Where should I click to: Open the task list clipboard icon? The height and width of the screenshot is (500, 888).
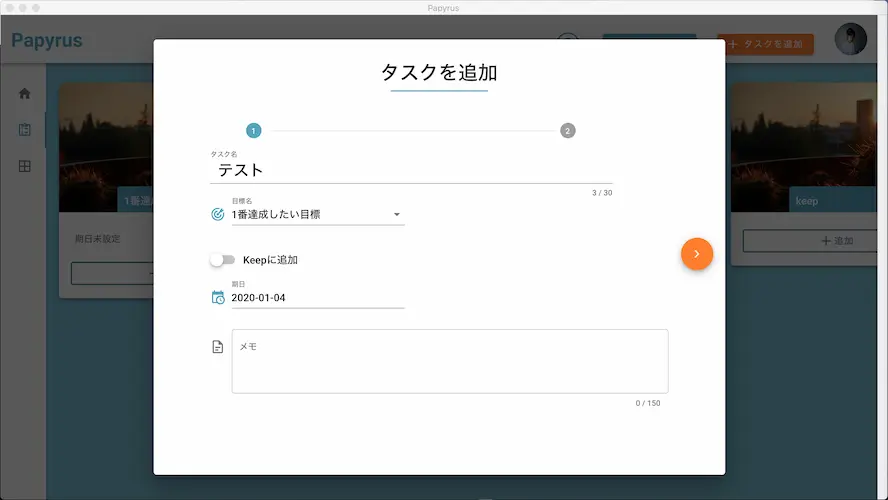click(24, 130)
